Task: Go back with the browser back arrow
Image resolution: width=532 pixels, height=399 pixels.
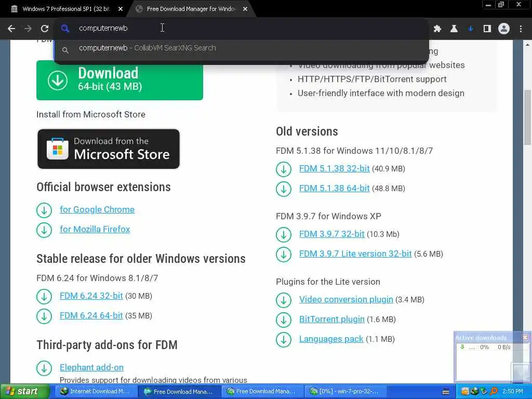Action: 11,29
